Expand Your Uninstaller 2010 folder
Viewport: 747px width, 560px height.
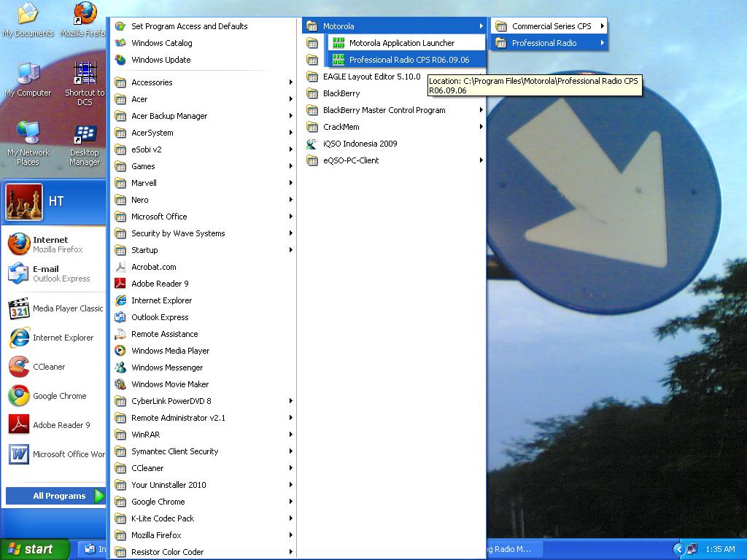(204, 485)
